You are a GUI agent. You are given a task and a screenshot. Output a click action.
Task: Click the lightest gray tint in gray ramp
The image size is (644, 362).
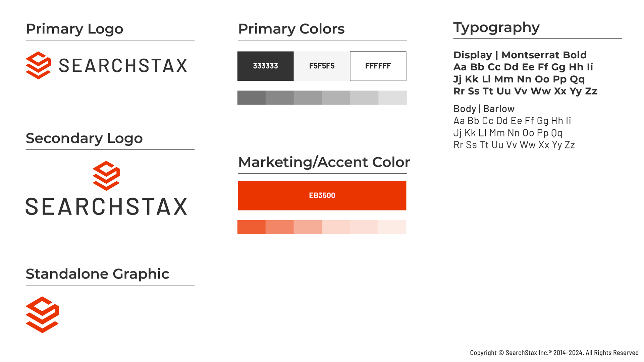pyautogui.click(x=392, y=98)
